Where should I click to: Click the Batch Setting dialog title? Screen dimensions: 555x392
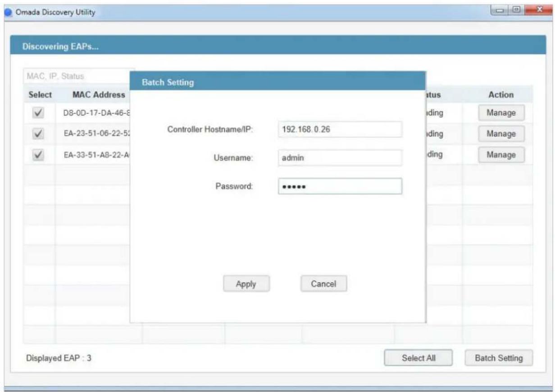point(168,82)
